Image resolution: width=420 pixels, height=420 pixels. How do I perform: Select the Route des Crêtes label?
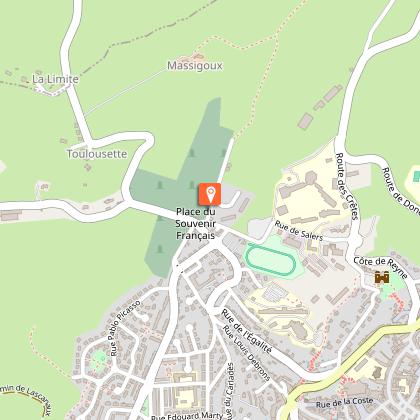pyautogui.click(x=346, y=186)
